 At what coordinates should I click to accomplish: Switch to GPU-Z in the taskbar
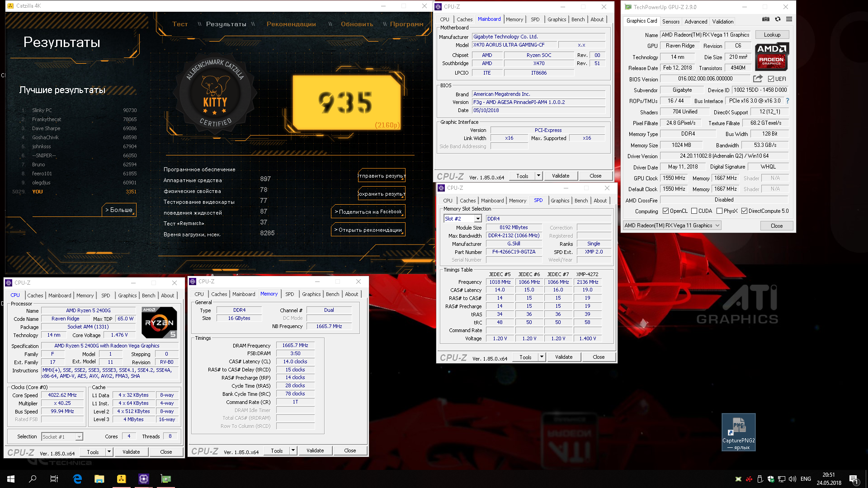point(166,479)
